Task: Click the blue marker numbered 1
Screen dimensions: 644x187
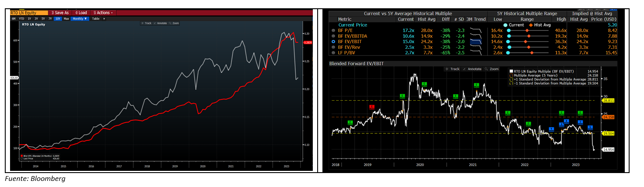Action: [551, 129]
